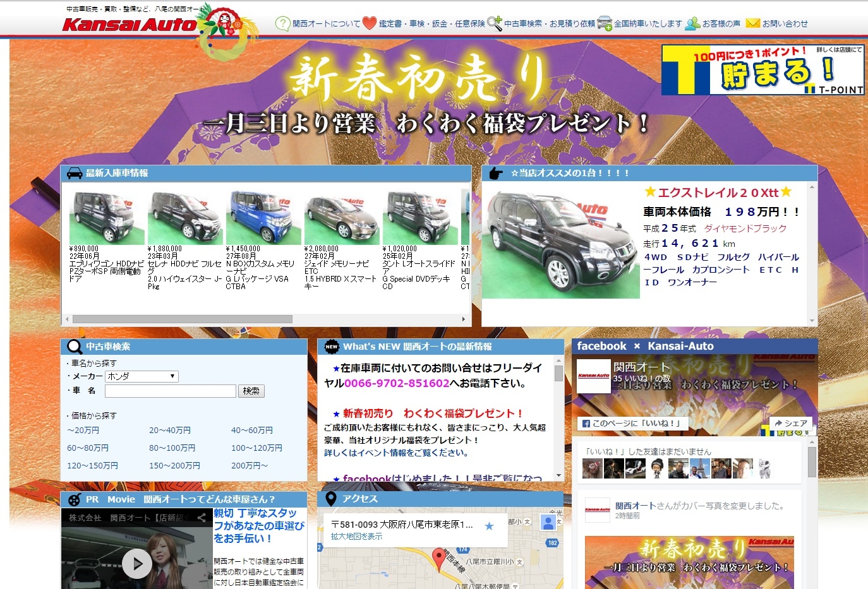Open 関西オートについて question mark icon
868x589 pixels.
282,24
